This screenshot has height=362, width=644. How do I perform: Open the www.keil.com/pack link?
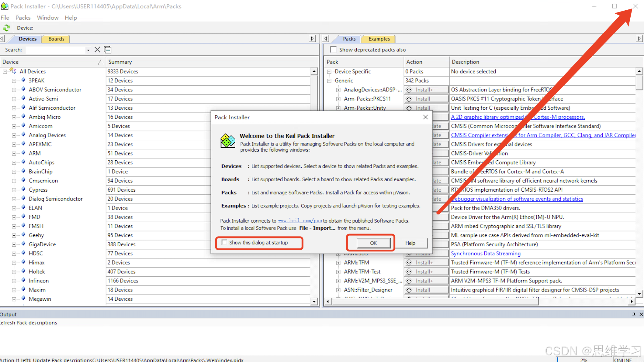tap(299, 221)
